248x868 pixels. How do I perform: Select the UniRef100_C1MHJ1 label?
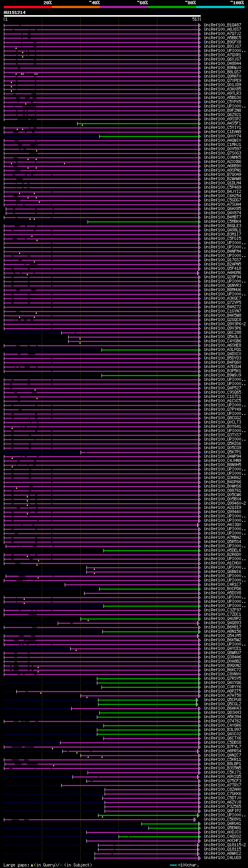(222, 144)
